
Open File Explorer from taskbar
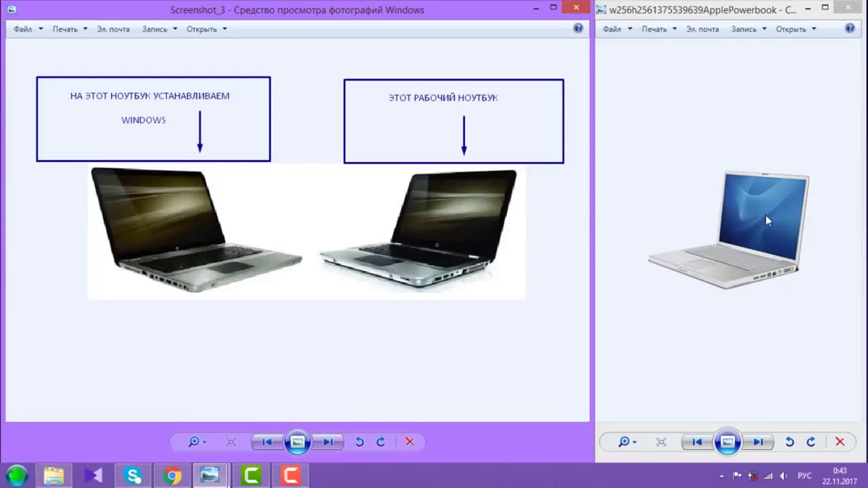pos(54,476)
